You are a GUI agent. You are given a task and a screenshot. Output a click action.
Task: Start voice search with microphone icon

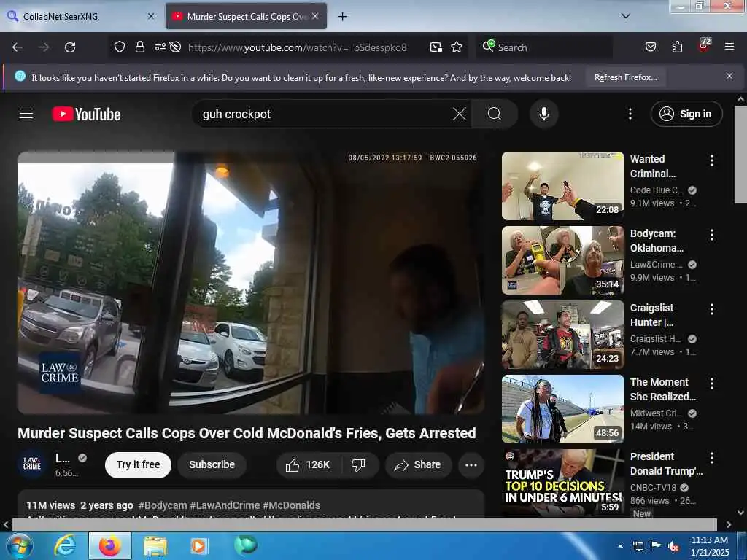coord(543,114)
